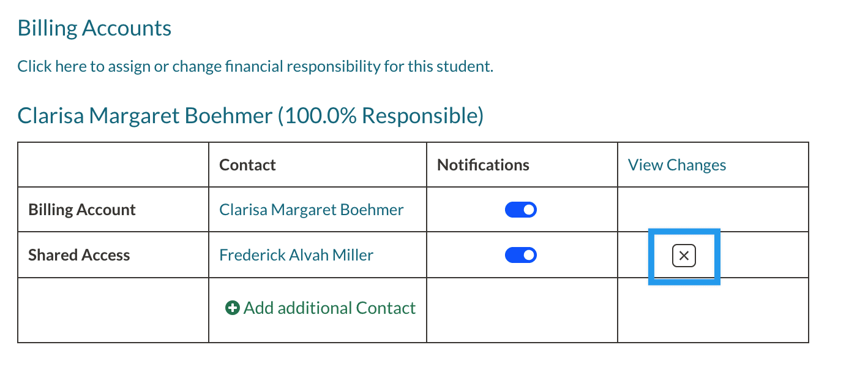
Task: Open Frederick Alvah Miller contact link
Action: (296, 255)
